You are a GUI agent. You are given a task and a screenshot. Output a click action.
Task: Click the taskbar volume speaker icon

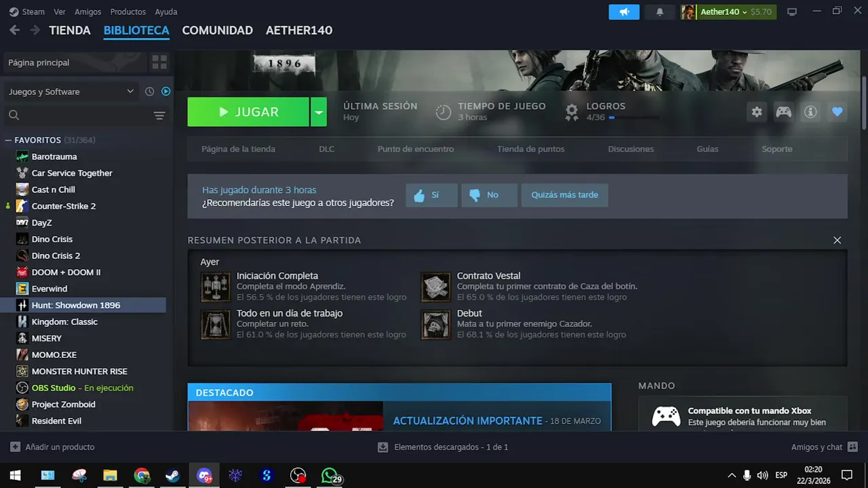pyautogui.click(x=762, y=475)
